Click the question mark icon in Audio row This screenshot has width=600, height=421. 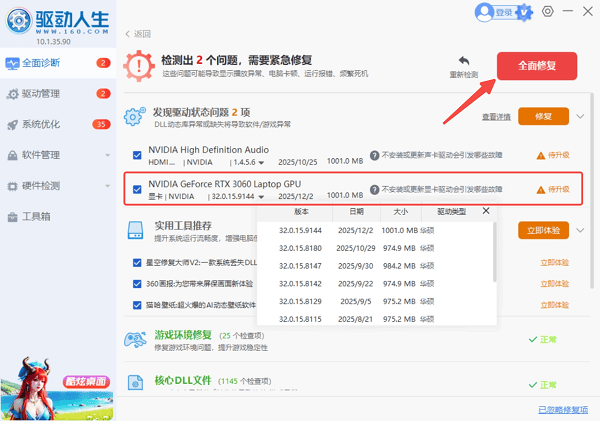[374, 155]
